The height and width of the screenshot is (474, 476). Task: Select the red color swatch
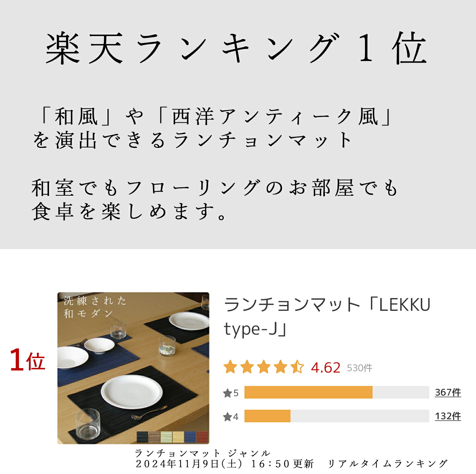point(202,437)
